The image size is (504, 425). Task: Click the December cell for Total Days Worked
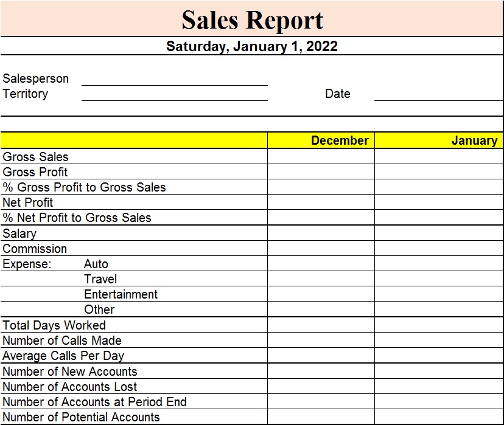click(x=321, y=325)
